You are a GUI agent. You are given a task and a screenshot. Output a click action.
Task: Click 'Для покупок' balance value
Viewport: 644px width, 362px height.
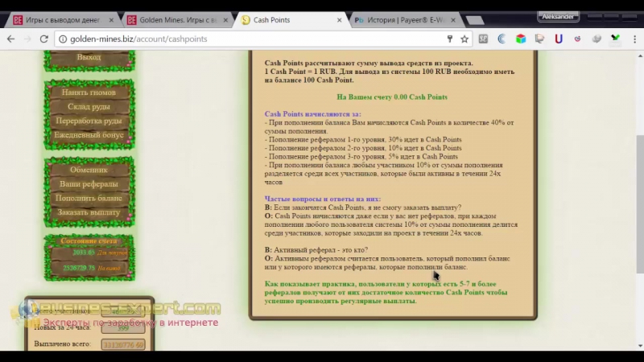tap(84, 253)
